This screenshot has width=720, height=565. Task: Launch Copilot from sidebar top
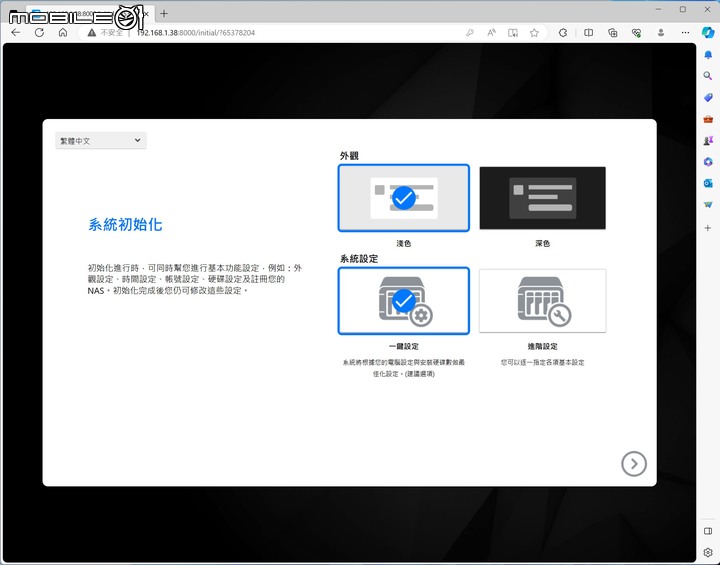[708, 33]
